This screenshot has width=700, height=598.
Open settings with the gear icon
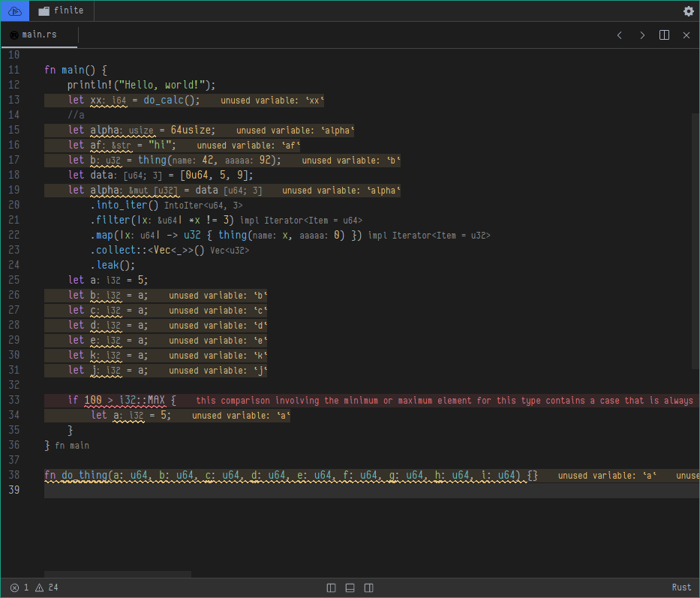(x=689, y=11)
